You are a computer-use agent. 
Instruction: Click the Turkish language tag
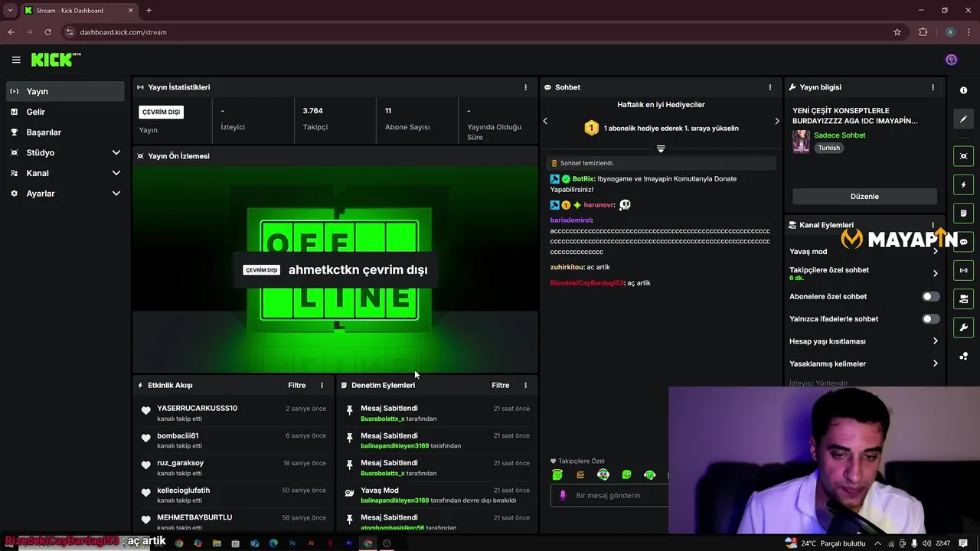click(829, 148)
